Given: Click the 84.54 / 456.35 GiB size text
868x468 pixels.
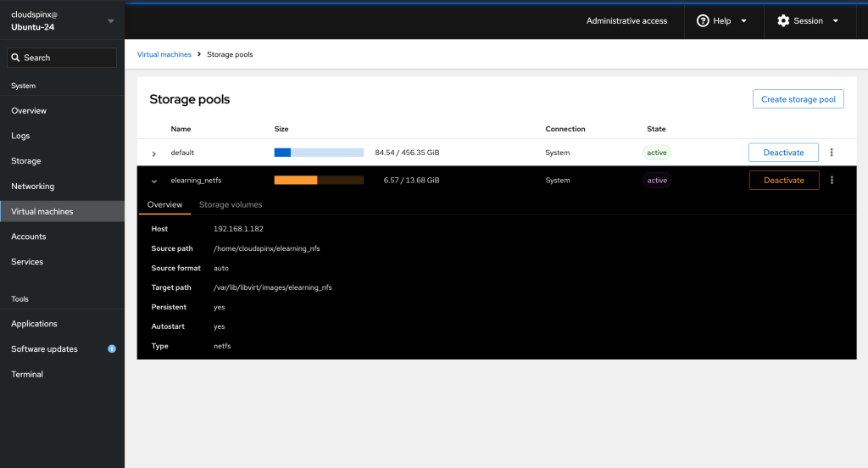Looking at the screenshot, I should tap(407, 153).
